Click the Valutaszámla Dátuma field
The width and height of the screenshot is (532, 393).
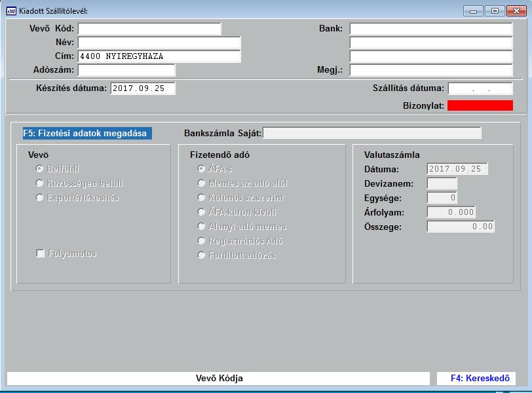[x=457, y=169]
